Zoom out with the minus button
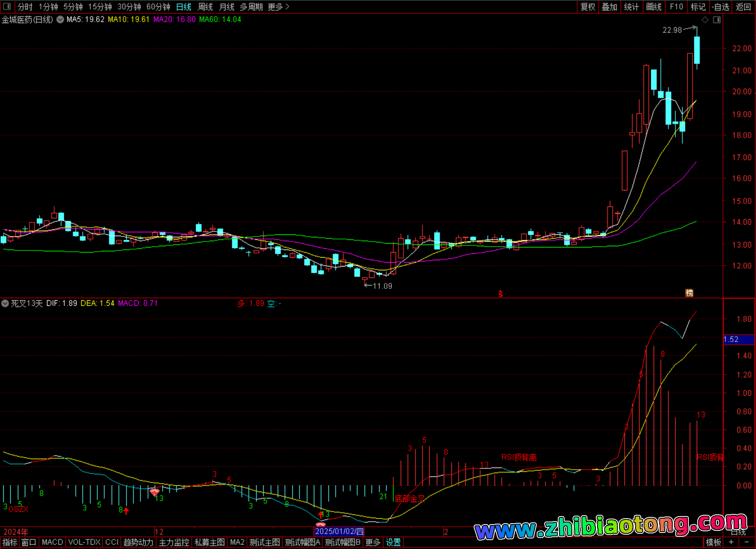 746,542
